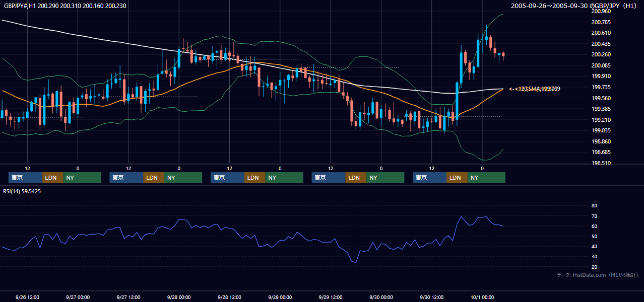This screenshot has height=302, width=644.
Task: Click the 198.510 price axis label
Action: tap(602, 163)
